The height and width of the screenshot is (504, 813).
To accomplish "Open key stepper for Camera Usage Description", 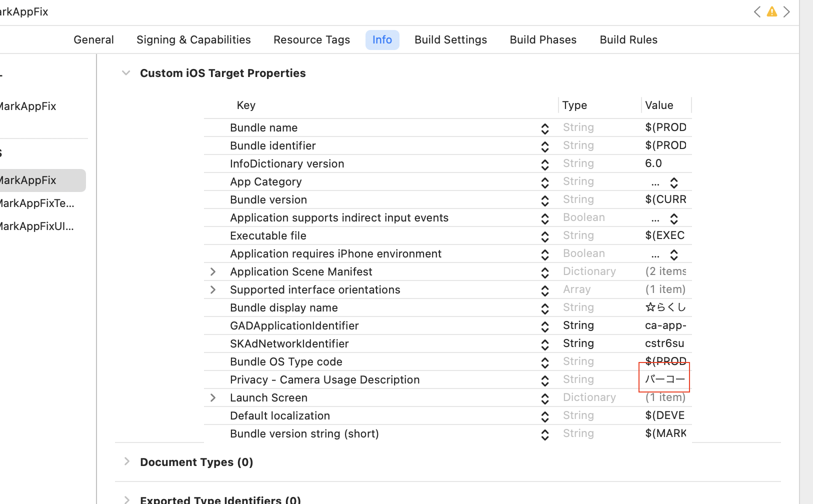I will [545, 380].
